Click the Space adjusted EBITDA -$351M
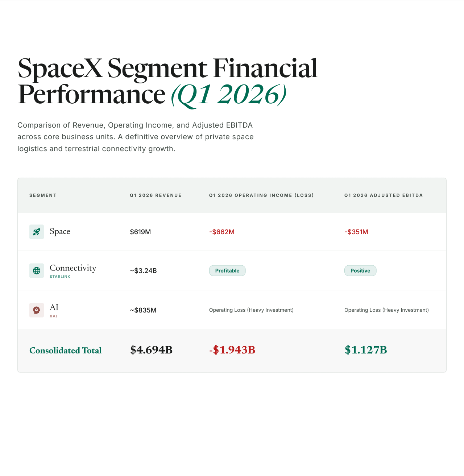464x476 pixels. click(356, 232)
